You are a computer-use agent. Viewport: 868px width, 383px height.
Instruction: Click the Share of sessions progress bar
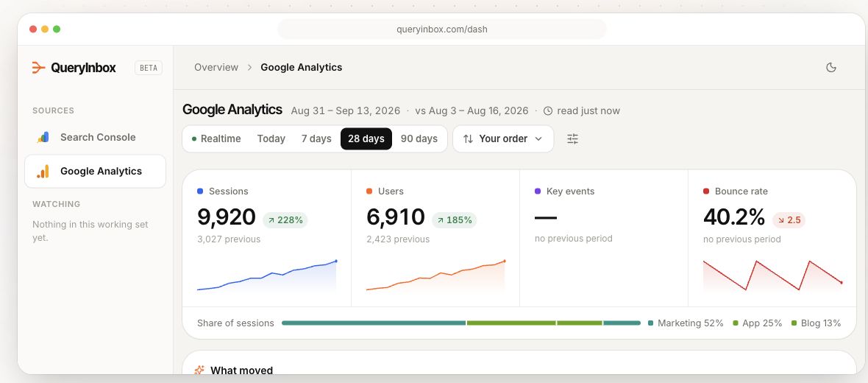(x=461, y=323)
